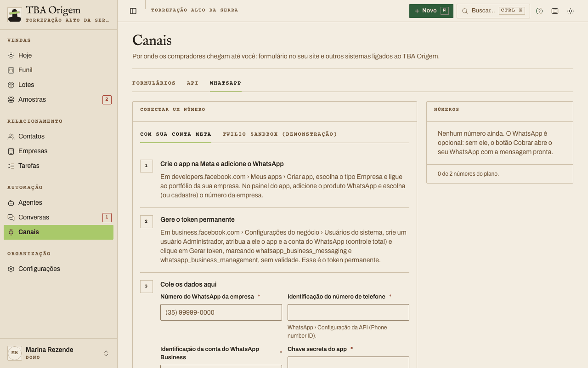Click the Novo button
Screen dimensions: 588x368
coord(431,11)
